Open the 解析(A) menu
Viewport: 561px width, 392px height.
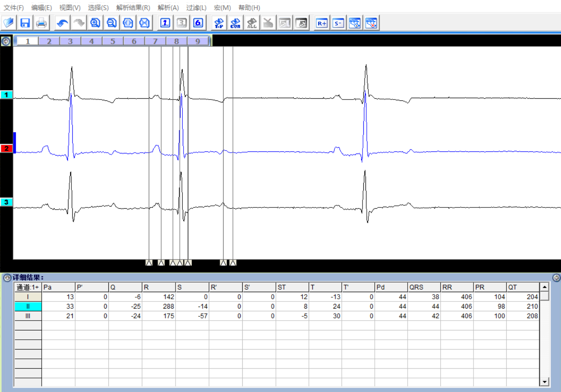tap(168, 8)
